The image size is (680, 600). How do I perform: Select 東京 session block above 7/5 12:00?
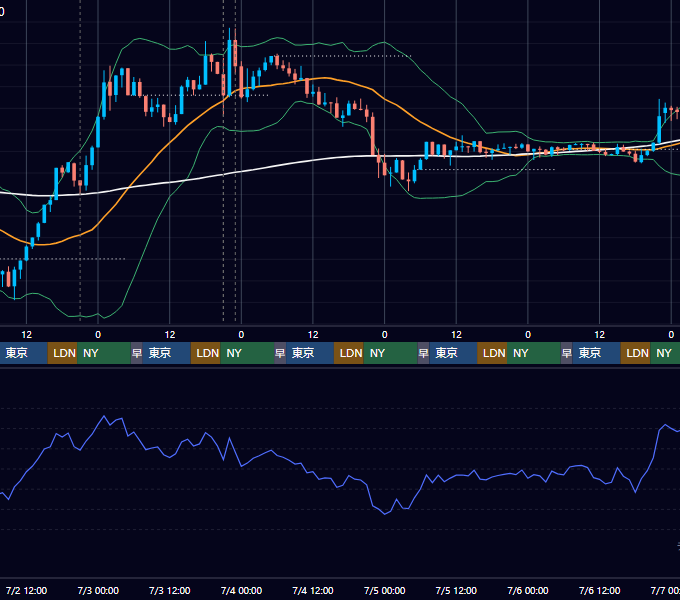(453, 353)
